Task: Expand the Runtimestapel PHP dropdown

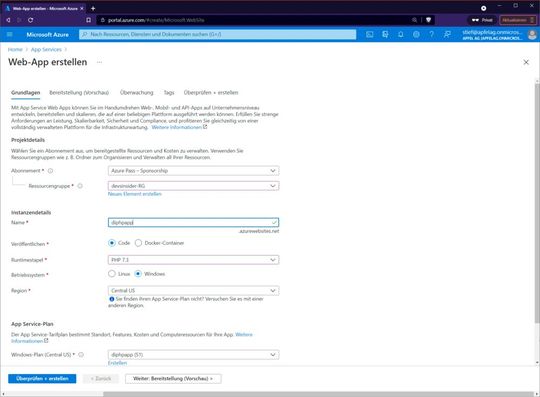Action: point(193,260)
